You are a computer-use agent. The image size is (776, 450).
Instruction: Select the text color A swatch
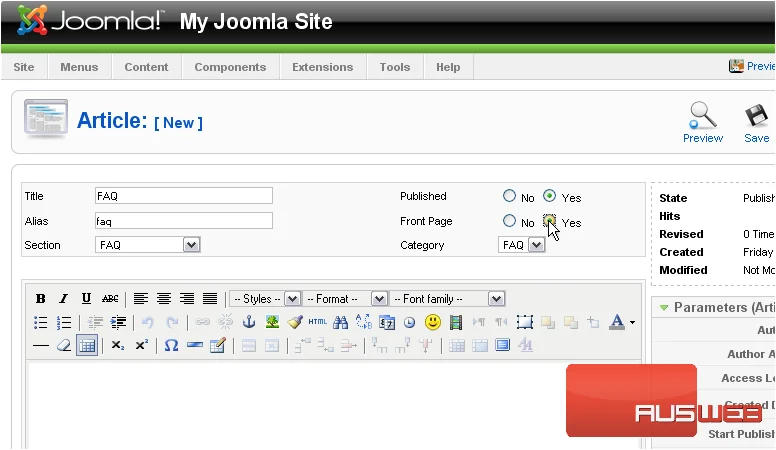coord(617,322)
